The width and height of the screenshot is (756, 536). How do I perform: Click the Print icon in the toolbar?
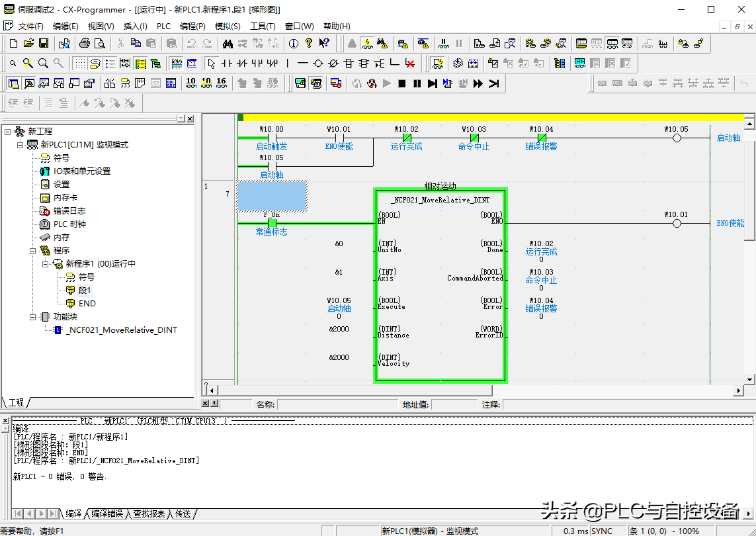coord(85,44)
